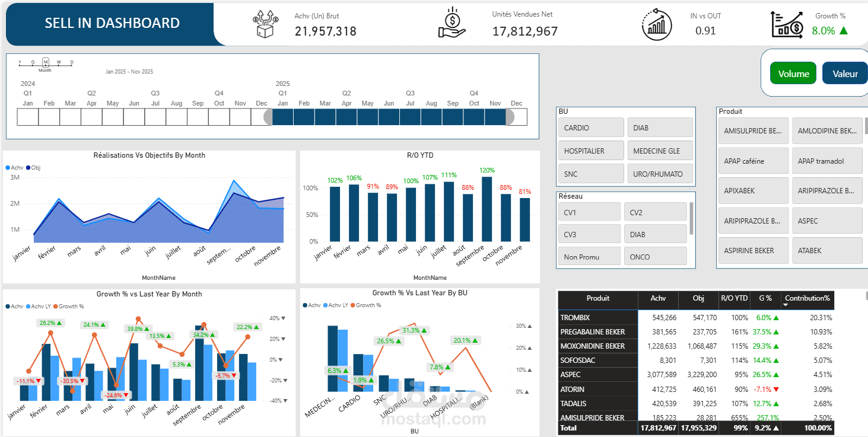Sort the table by the R/O YTD column header
The image size is (868, 437).
coord(735,299)
